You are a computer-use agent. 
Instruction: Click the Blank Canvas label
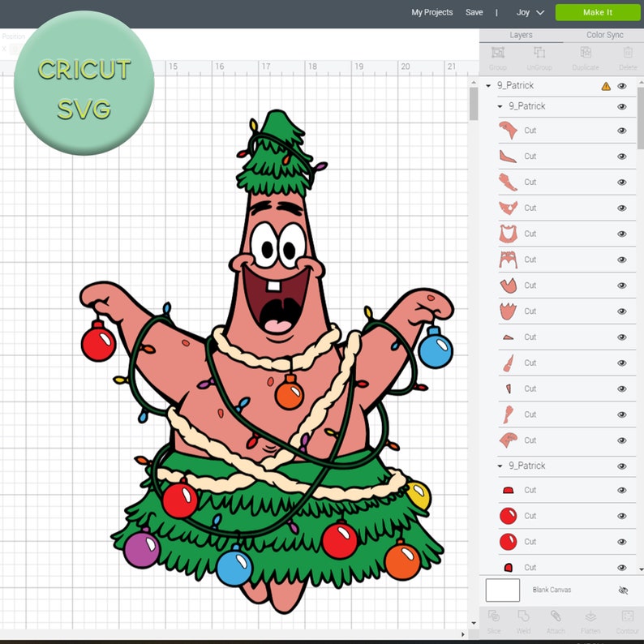pyautogui.click(x=552, y=590)
